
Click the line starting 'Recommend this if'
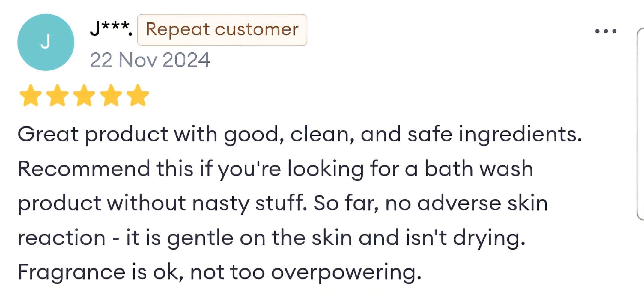(275, 169)
